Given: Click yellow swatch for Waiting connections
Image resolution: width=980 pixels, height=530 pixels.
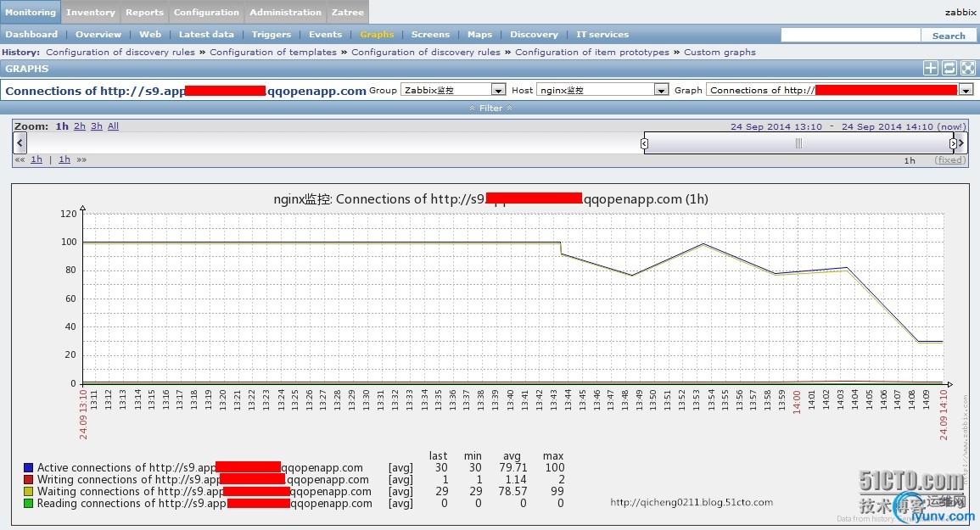Looking at the screenshot, I should click(28, 491).
